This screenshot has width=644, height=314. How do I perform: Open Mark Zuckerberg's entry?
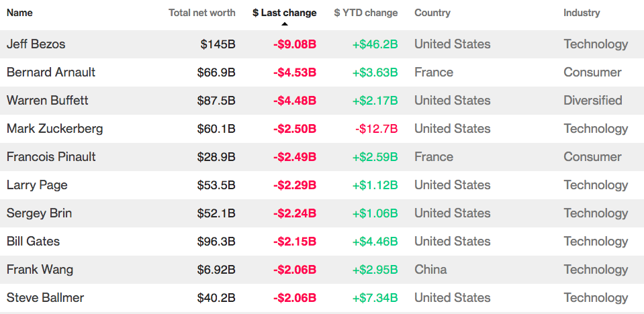(54, 129)
